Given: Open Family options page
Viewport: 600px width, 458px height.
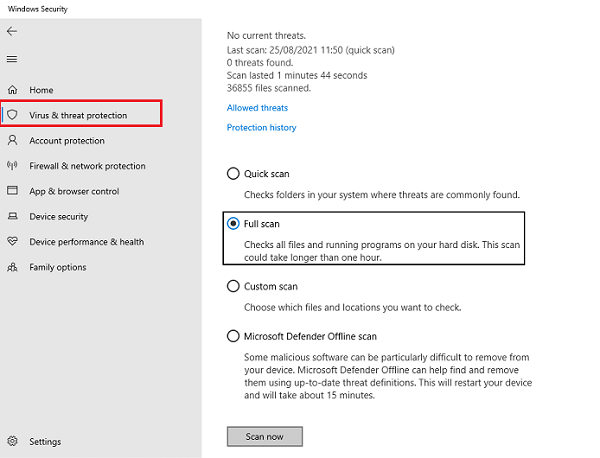Looking at the screenshot, I should tap(58, 267).
